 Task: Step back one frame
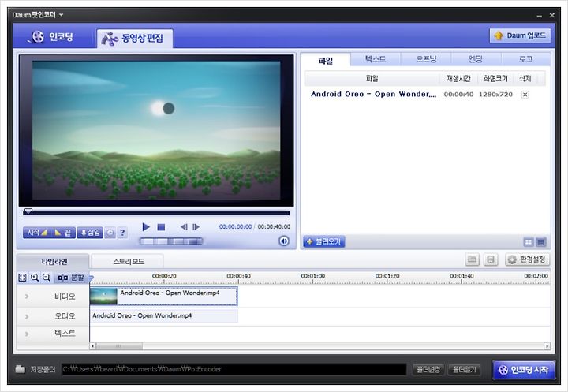tap(184, 227)
